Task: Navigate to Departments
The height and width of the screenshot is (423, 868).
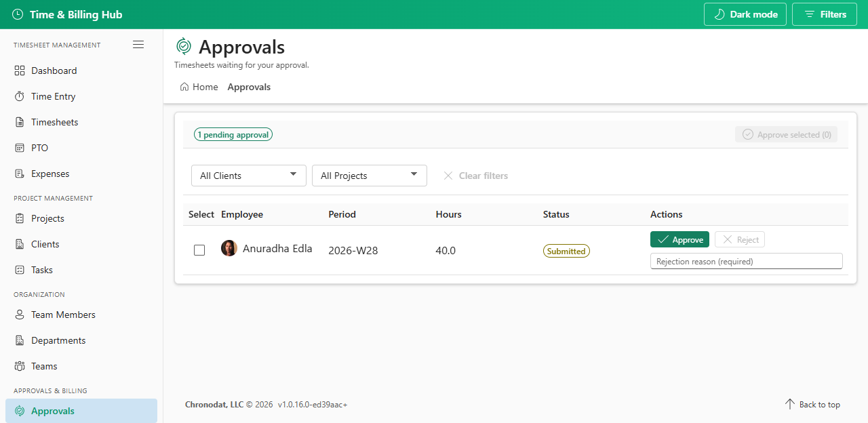Action: [81, 340]
